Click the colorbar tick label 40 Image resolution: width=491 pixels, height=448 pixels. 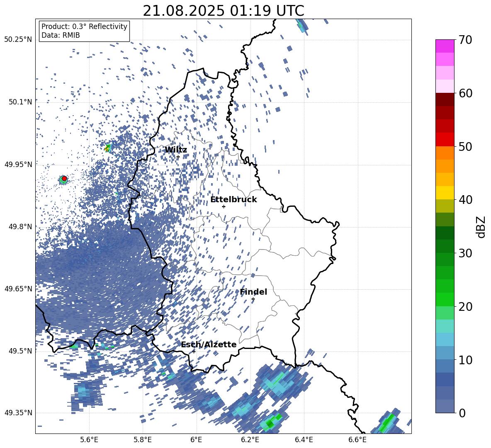click(x=466, y=200)
